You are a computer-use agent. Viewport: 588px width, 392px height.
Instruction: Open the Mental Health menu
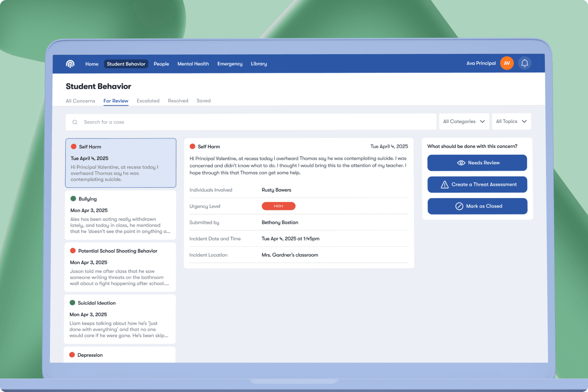pyautogui.click(x=193, y=64)
